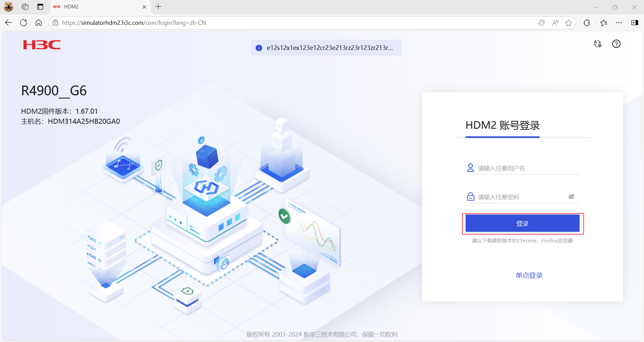Click the browser recommendation text below login

[x=522, y=241]
